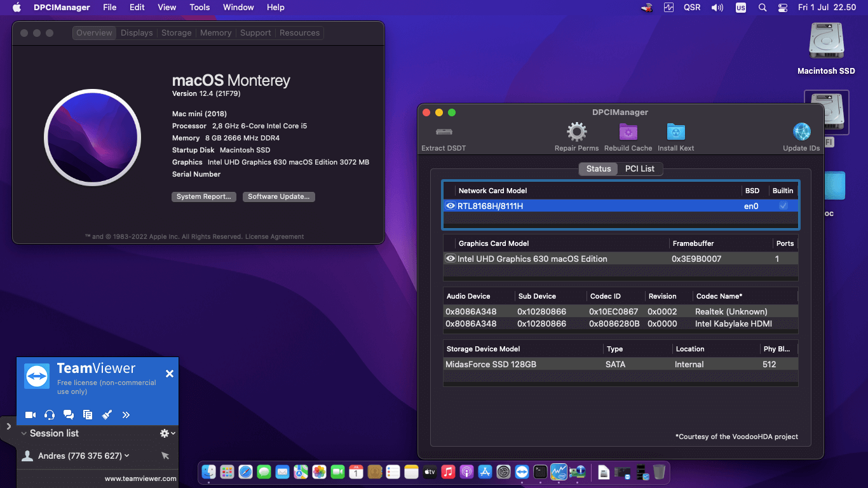Switch to the PCI List tab
868x488 pixels.
(640, 168)
